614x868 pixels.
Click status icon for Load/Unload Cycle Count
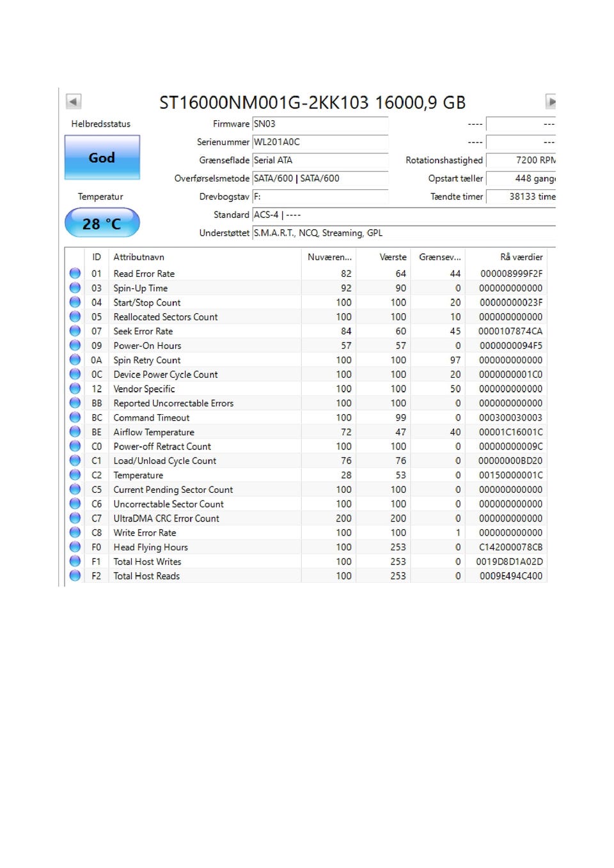(x=75, y=460)
